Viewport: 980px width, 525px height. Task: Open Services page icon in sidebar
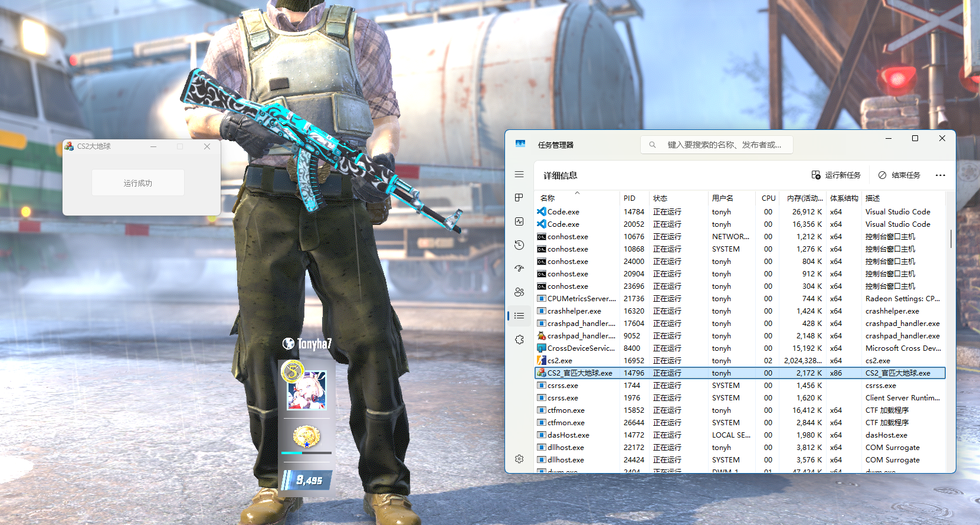tap(519, 340)
